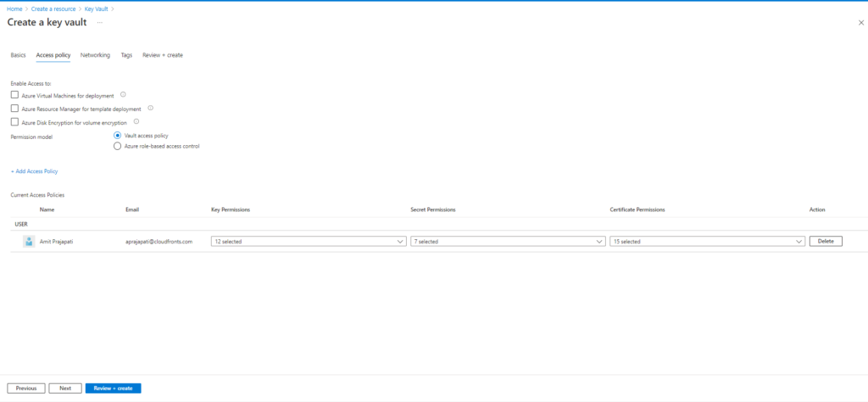Image resolution: width=868 pixels, height=402 pixels.
Task: Switch to the Basics tab
Action: tap(19, 55)
